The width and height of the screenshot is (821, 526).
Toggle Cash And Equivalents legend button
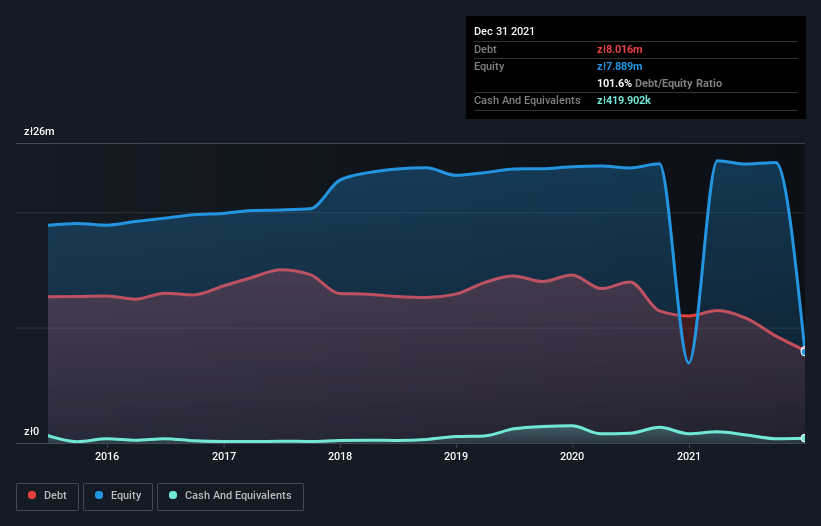[230, 496]
